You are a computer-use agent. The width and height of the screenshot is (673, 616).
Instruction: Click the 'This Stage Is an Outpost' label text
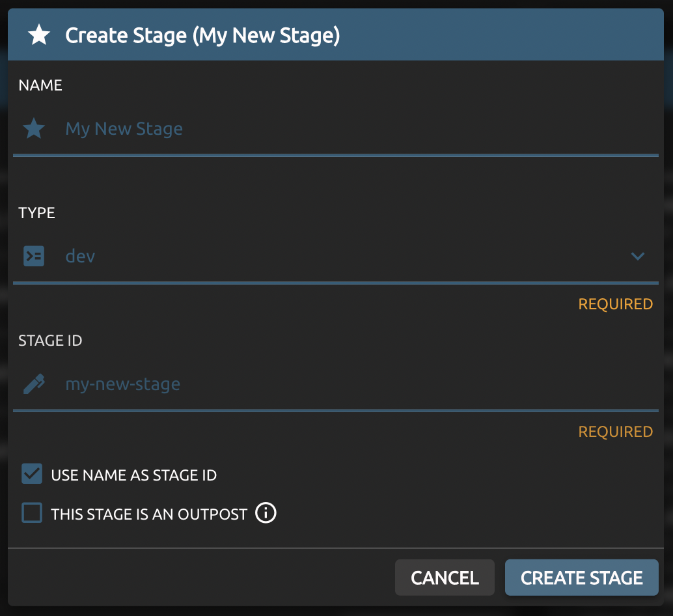click(x=149, y=514)
